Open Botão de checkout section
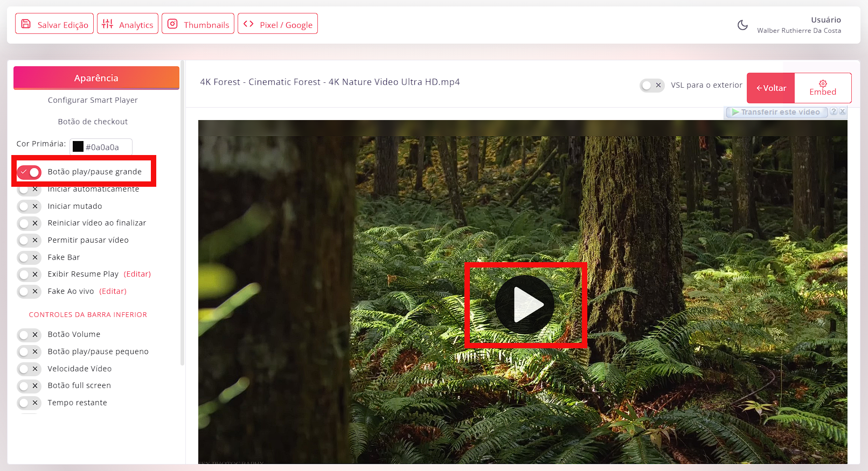The height and width of the screenshot is (471, 868). click(x=93, y=122)
